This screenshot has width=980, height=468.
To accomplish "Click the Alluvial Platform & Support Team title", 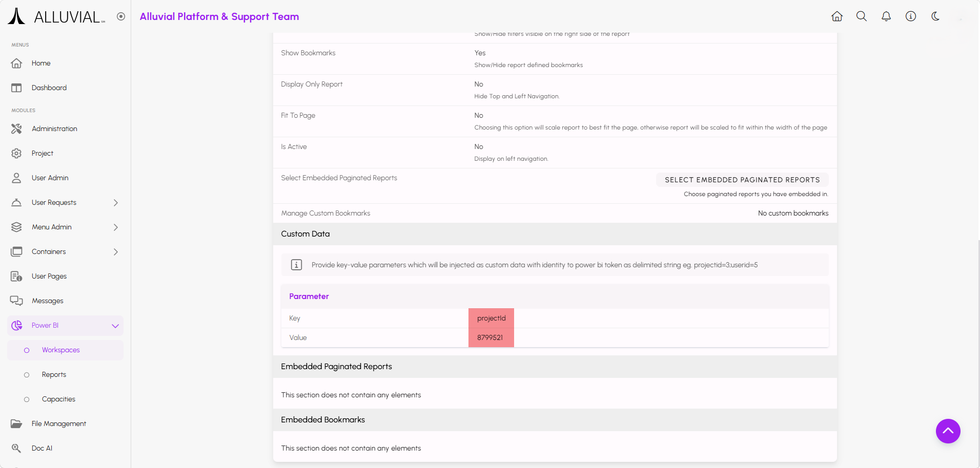I will click(219, 16).
